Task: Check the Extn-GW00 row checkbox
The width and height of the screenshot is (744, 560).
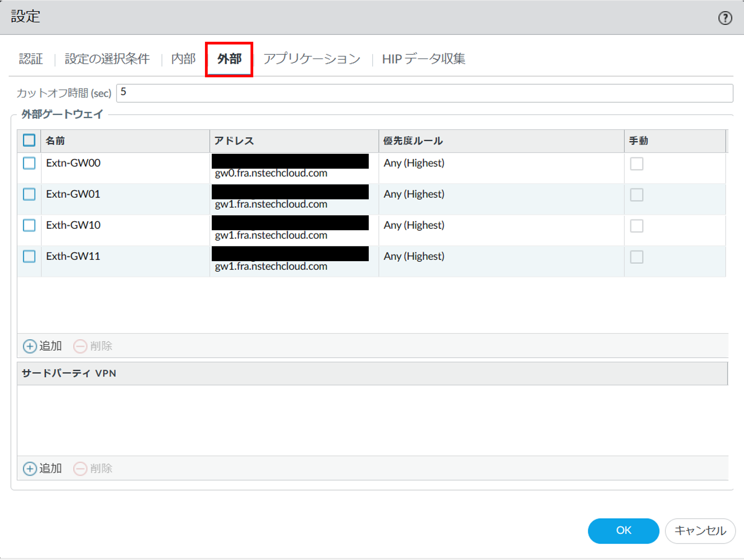Action: point(29,164)
